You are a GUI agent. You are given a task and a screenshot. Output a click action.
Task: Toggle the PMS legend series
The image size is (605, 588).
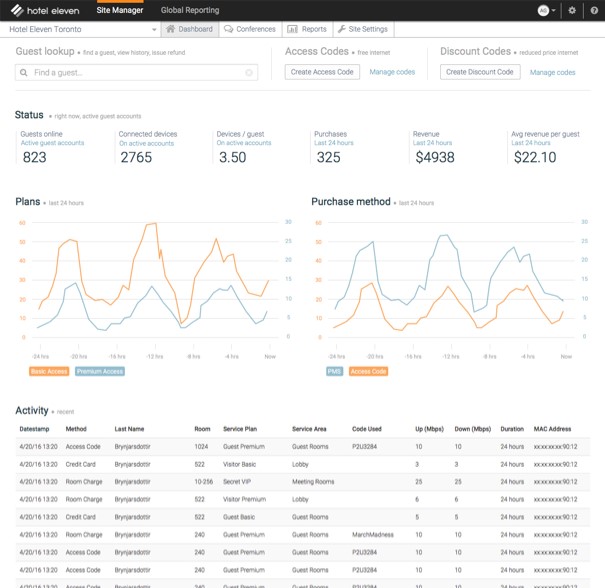334,371
